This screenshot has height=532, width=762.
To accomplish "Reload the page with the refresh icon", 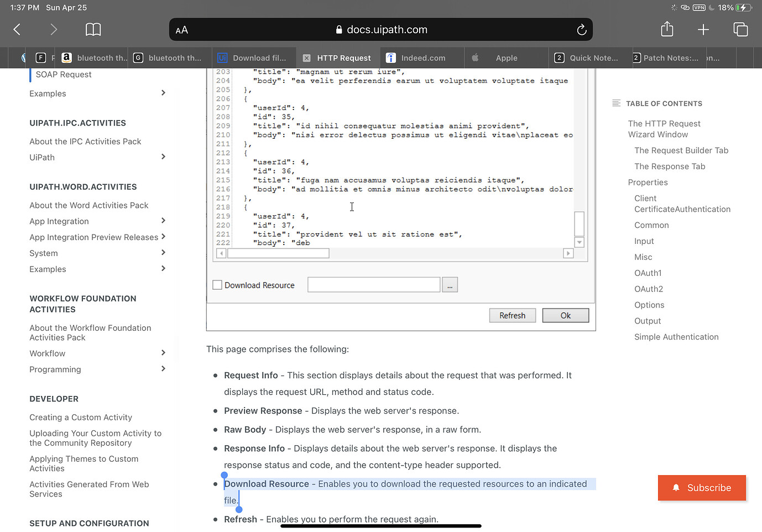I will 581,30.
